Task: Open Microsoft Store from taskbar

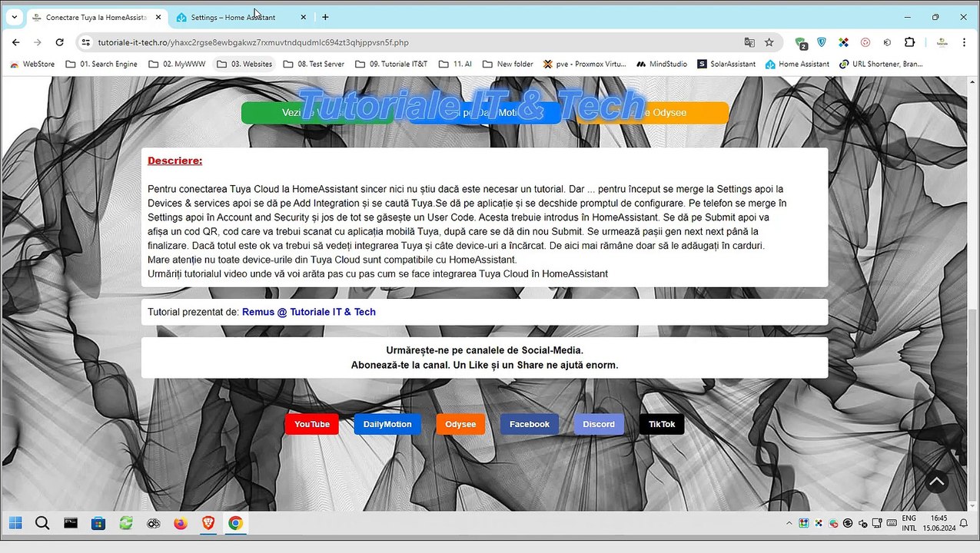Action: click(x=98, y=523)
